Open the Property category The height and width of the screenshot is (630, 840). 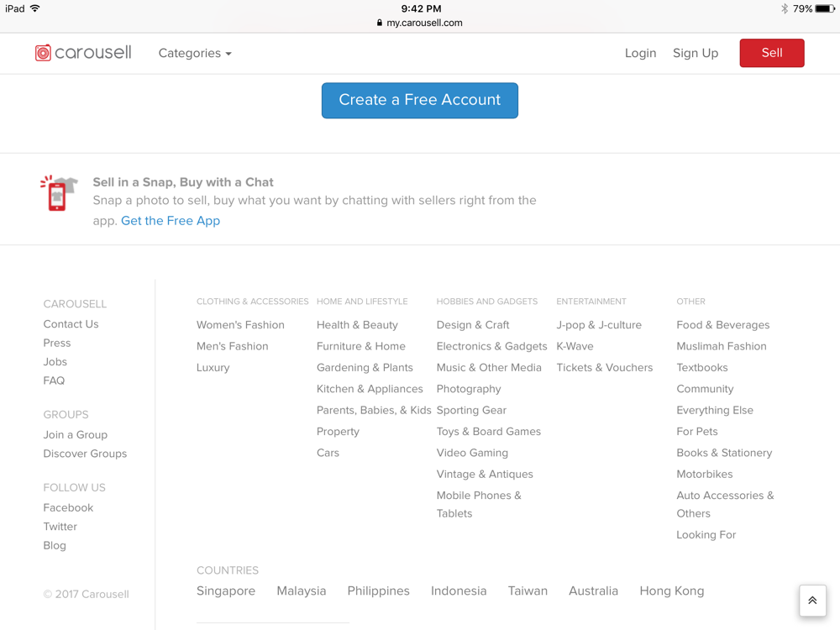pos(338,431)
